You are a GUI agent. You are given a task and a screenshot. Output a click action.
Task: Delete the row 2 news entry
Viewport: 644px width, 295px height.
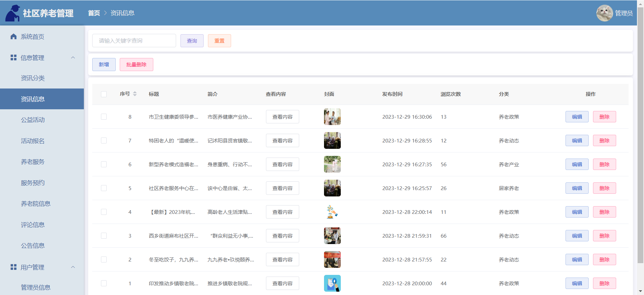click(x=604, y=259)
